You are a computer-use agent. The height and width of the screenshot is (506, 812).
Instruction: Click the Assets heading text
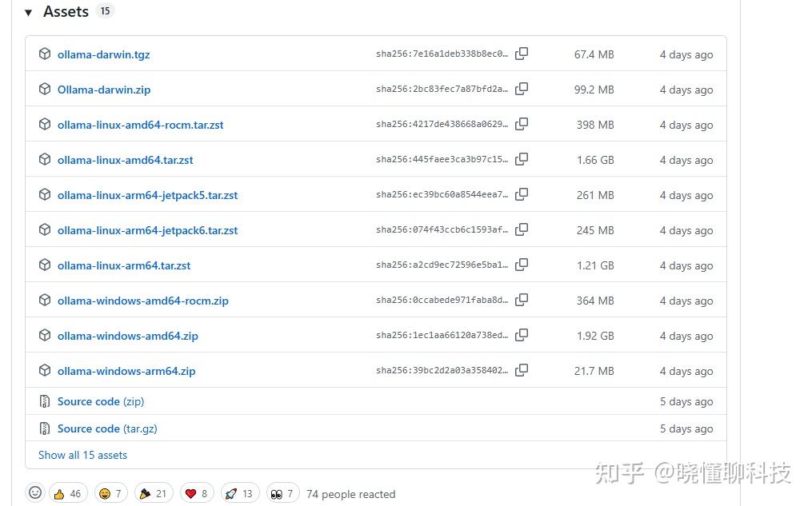[x=66, y=11]
